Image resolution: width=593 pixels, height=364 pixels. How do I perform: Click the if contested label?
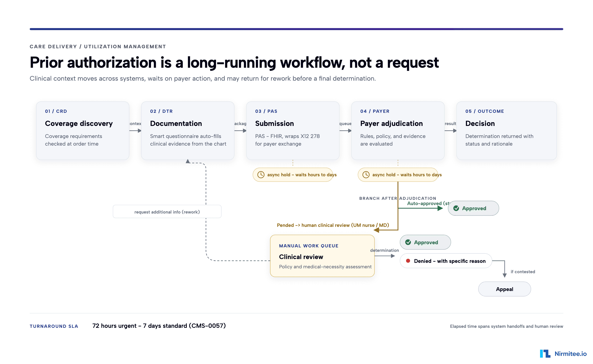pyautogui.click(x=523, y=272)
